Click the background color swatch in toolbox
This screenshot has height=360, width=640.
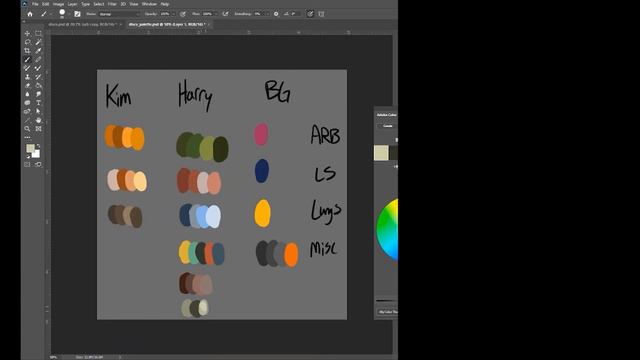[37, 154]
